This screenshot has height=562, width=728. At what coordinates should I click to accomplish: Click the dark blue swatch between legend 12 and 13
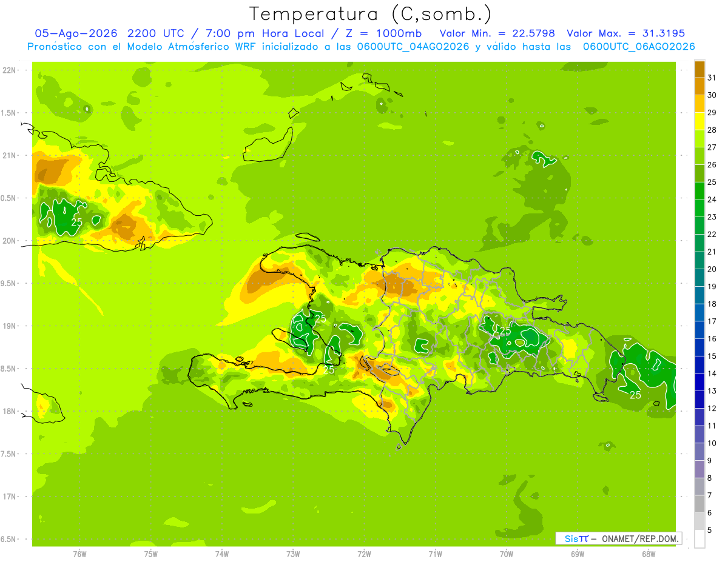pos(699,400)
